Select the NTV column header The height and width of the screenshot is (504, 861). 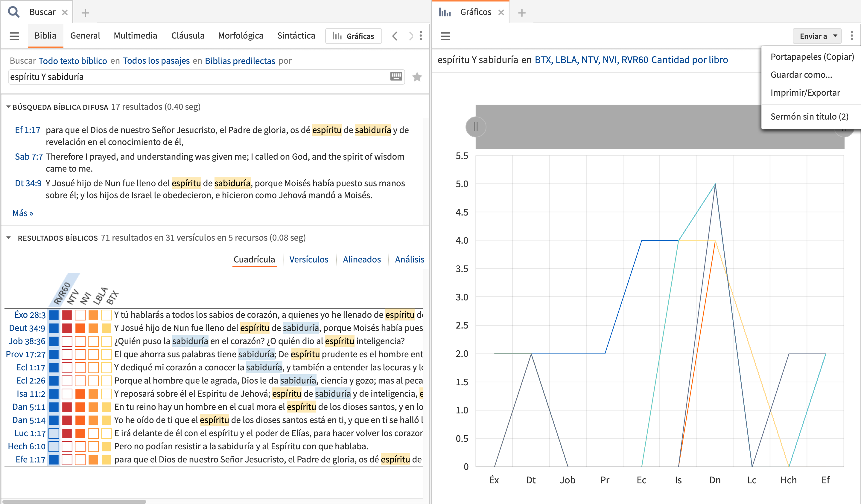72,297
